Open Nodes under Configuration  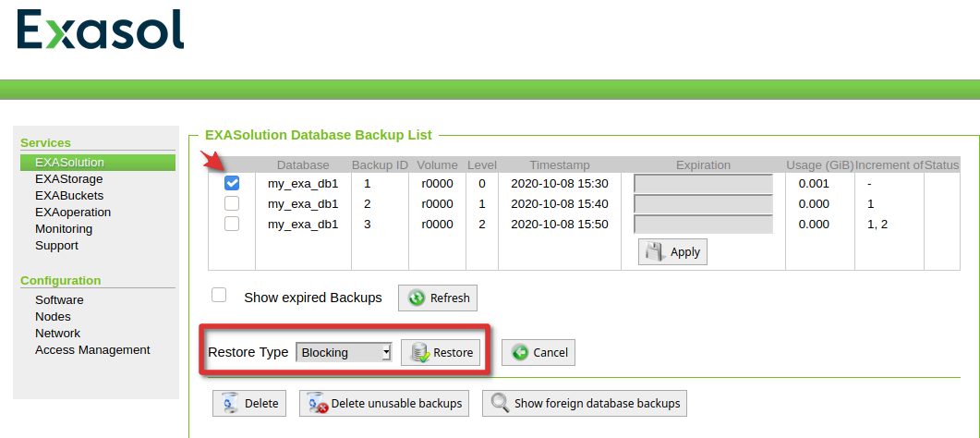(x=54, y=317)
